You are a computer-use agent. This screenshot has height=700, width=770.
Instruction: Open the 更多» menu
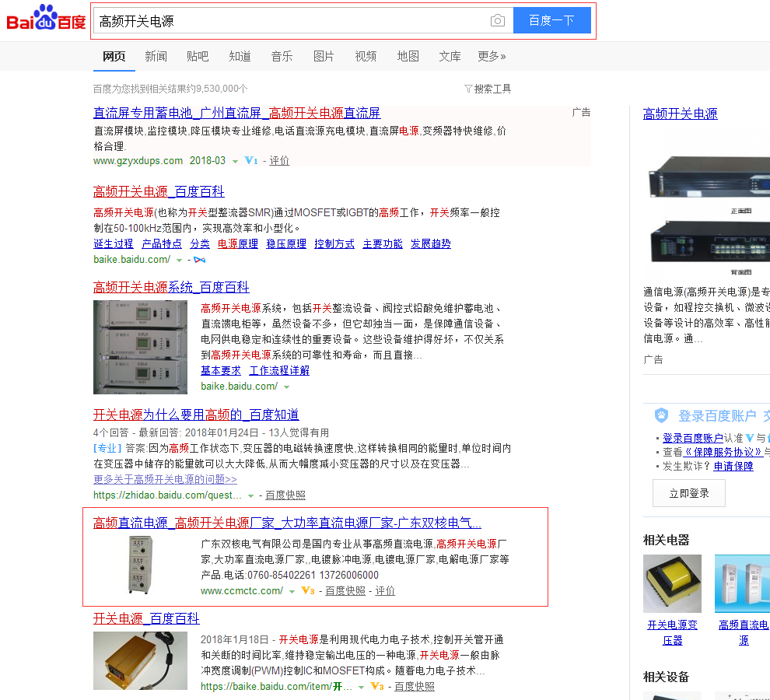pos(492,56)
